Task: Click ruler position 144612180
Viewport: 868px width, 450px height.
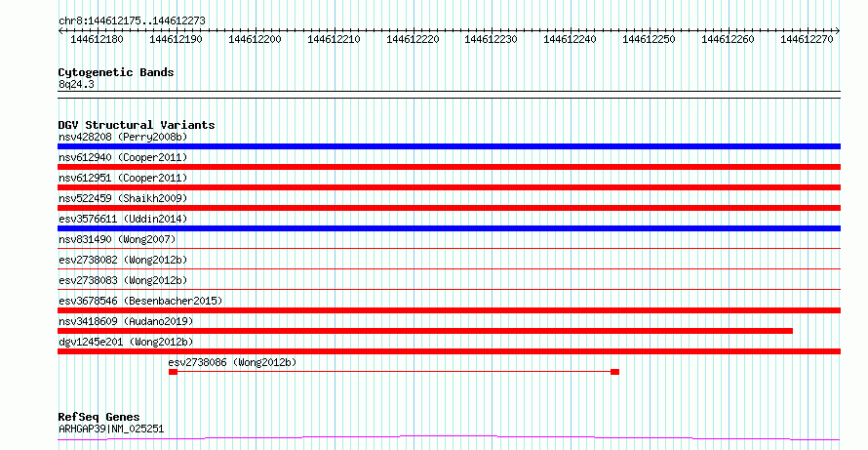Action: pyautogui.click(x=97, y=39)
